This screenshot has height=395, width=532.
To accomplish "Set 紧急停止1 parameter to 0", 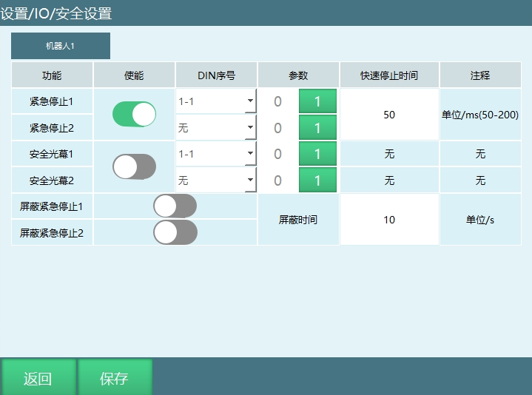I will click(x=278, y=101).
